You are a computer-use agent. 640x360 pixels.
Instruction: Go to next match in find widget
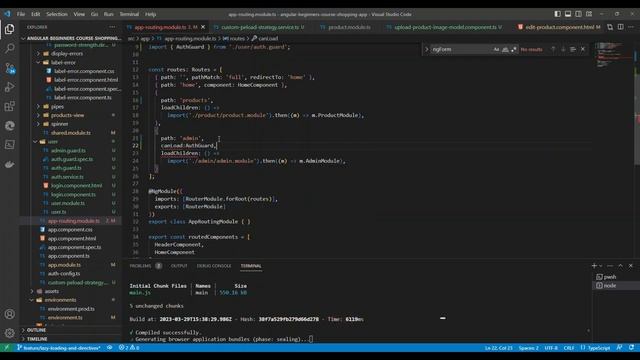point(563,49)
